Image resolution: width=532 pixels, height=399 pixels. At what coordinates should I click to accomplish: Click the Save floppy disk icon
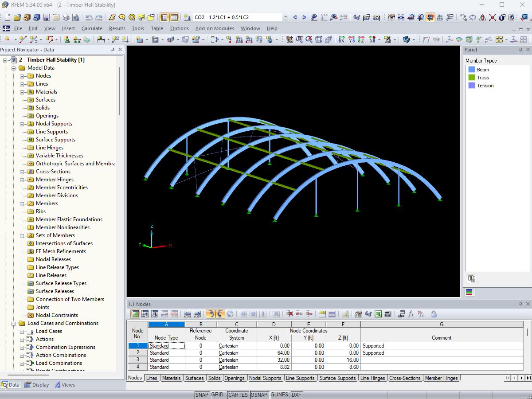point(47,18)
